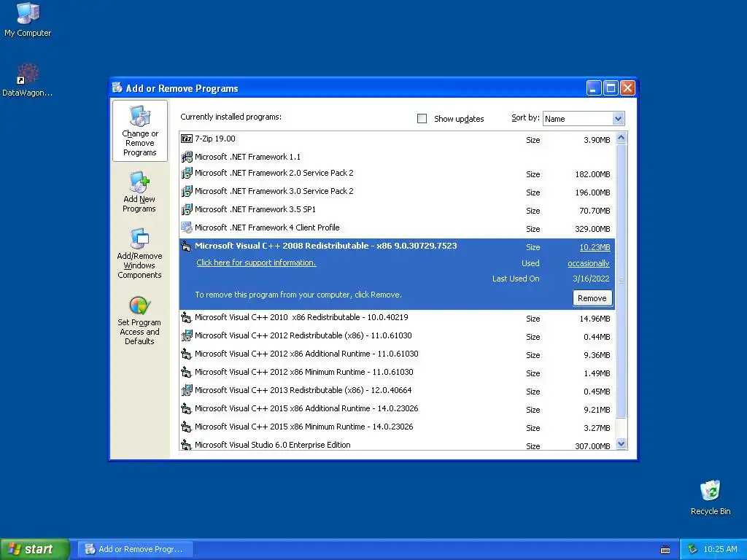Select Microsoft .NET Framework 3.5 SP1 entry
Viewport: 747px width, 560px height.
click(397, 209)
